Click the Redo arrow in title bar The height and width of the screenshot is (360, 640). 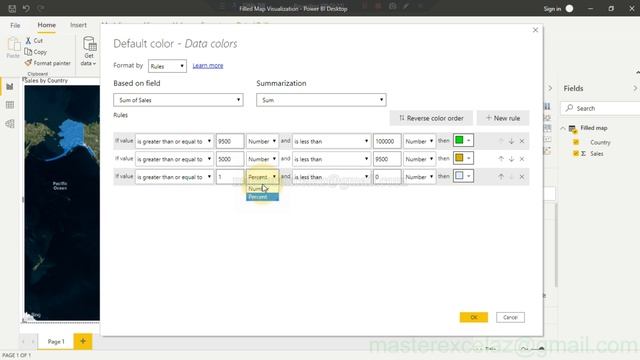tap(40, 8)
